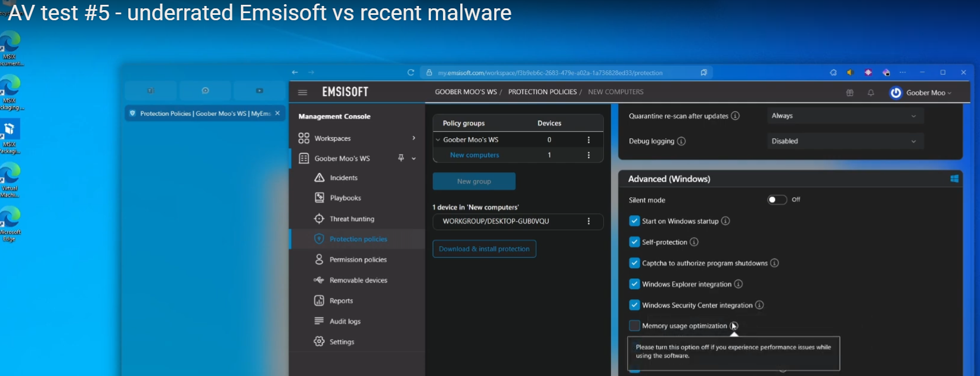Collapse Goober Moo's WS sidebar chevron
Screen dimensions: 980x376
click(414, 159)
